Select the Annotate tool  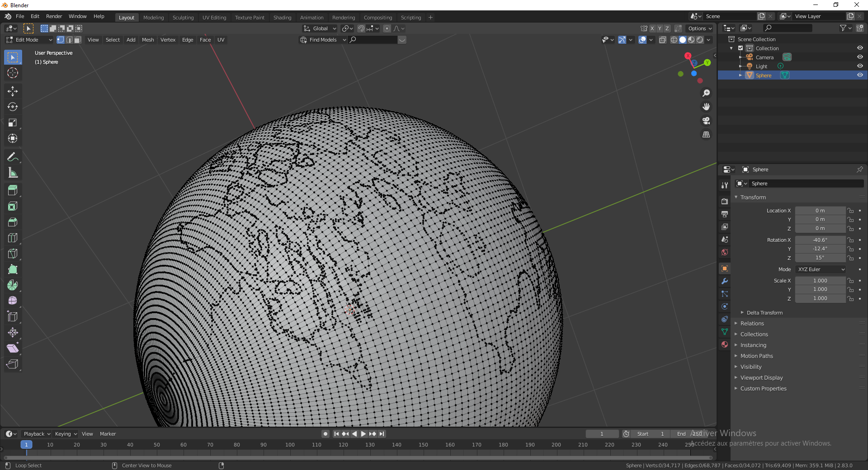(13, 157)
